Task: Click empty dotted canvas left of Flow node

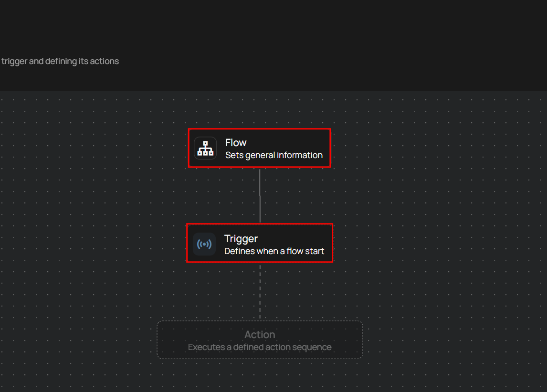Action: (95, 148)
